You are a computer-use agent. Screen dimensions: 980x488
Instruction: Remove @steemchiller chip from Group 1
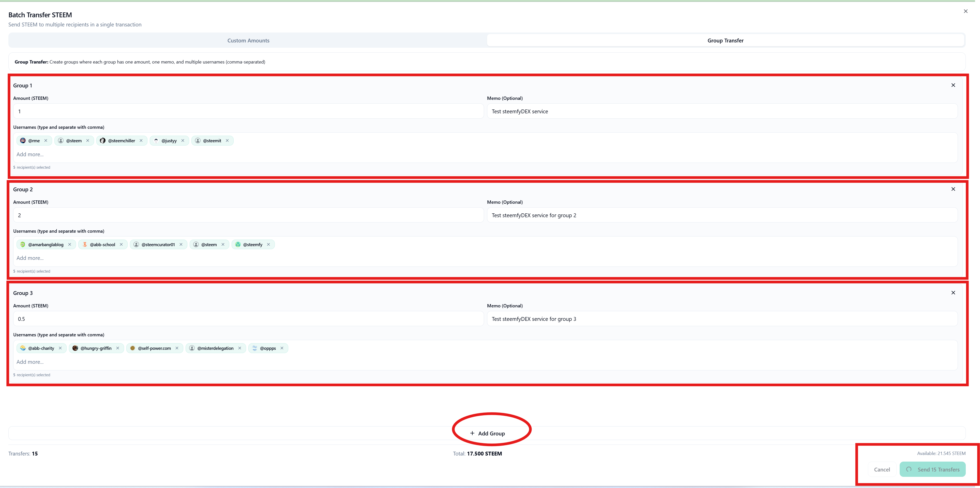tap(141, 141)
